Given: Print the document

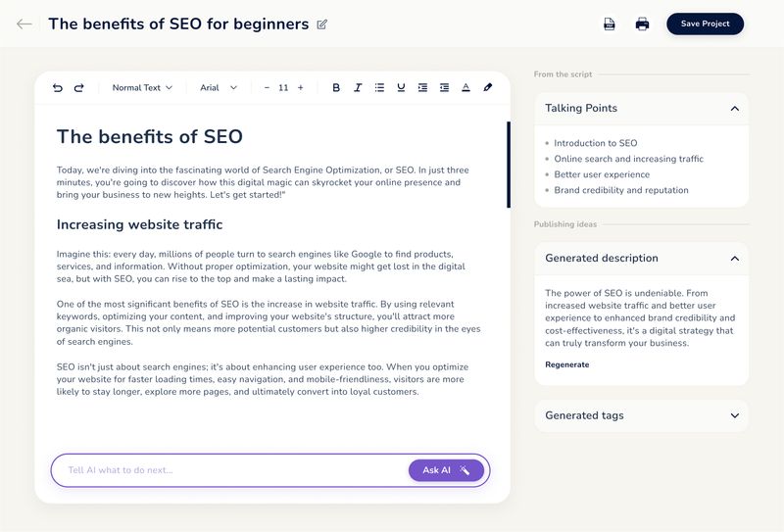Looking at the screenshot, I should tap(642, 24).
